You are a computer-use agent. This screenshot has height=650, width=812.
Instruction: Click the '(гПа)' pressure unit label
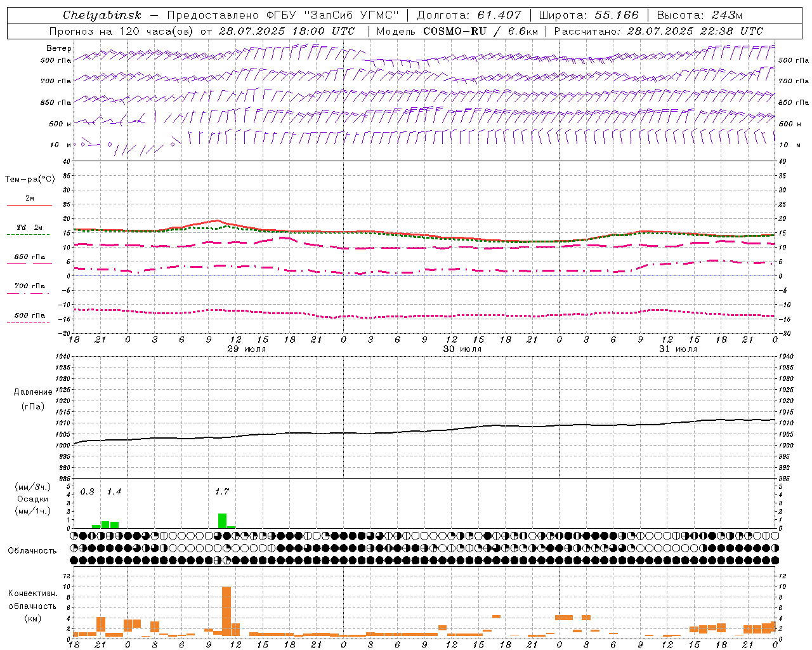coord(33,406)
